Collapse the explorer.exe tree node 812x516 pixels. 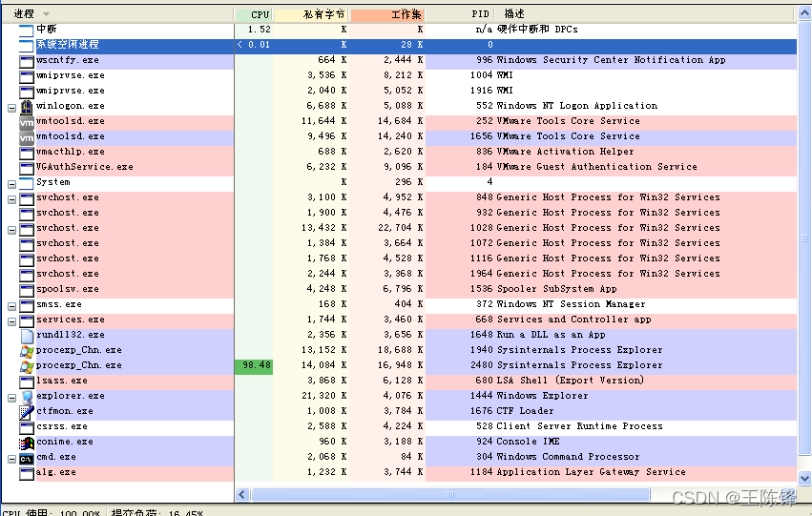pos(11,398)
